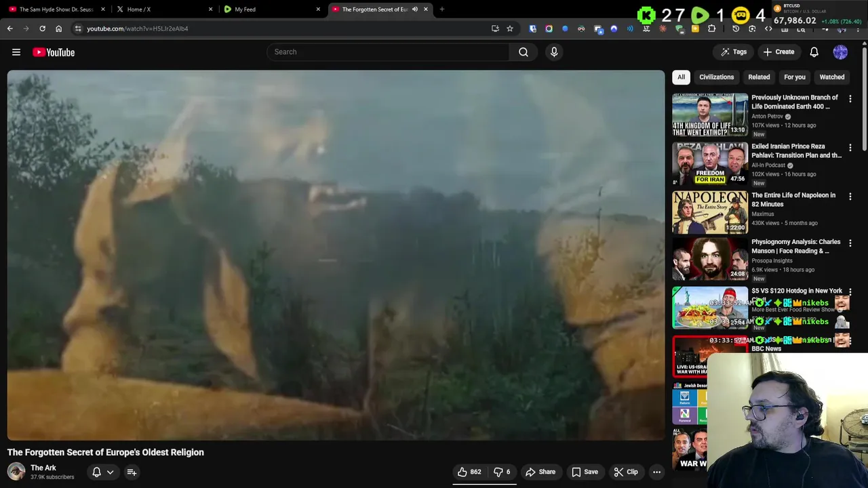
Task: Open a new browser tab
Action: [x=442, y=9]
